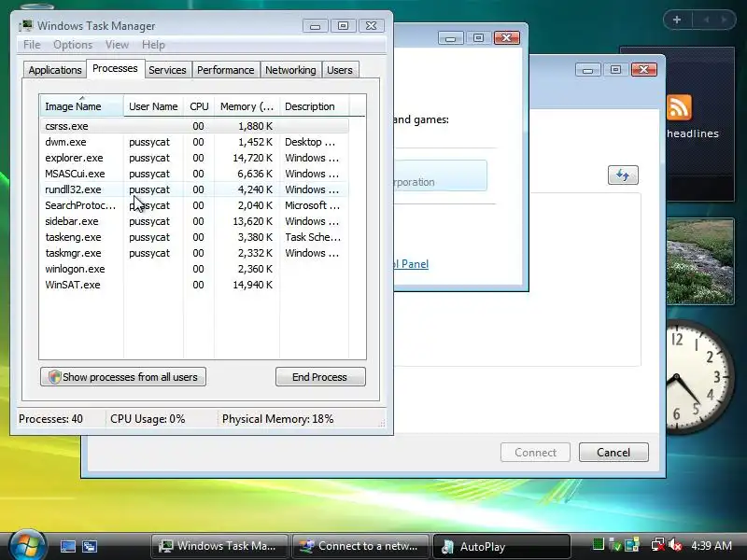Switch to the Performance tab
This screenshot has width=747, height=560.
point(225,70)
